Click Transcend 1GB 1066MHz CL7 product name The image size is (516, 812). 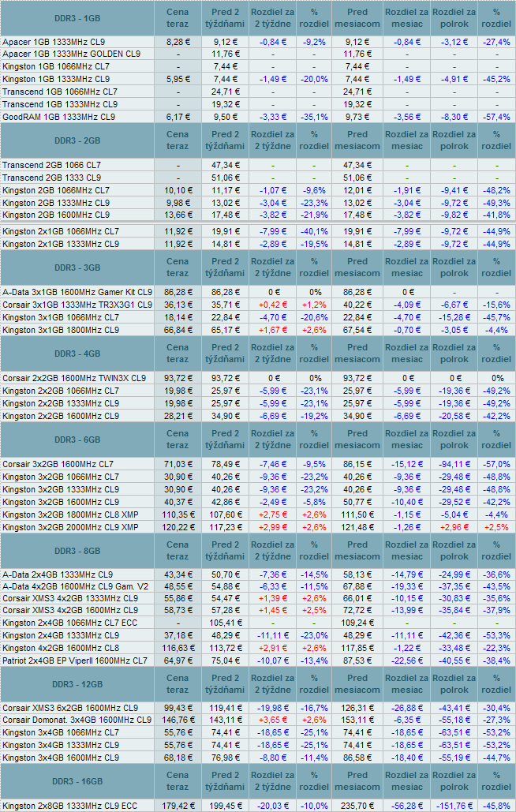tap(59, 92)
